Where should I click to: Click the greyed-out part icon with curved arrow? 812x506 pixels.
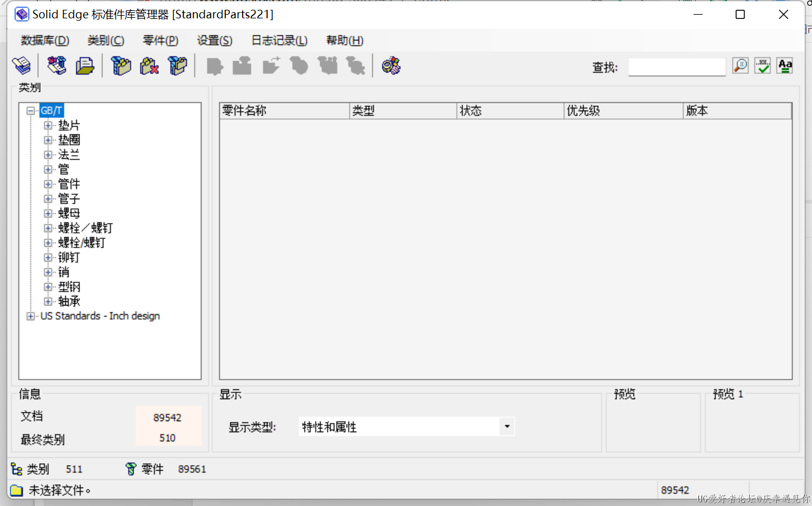coord(271,65)
